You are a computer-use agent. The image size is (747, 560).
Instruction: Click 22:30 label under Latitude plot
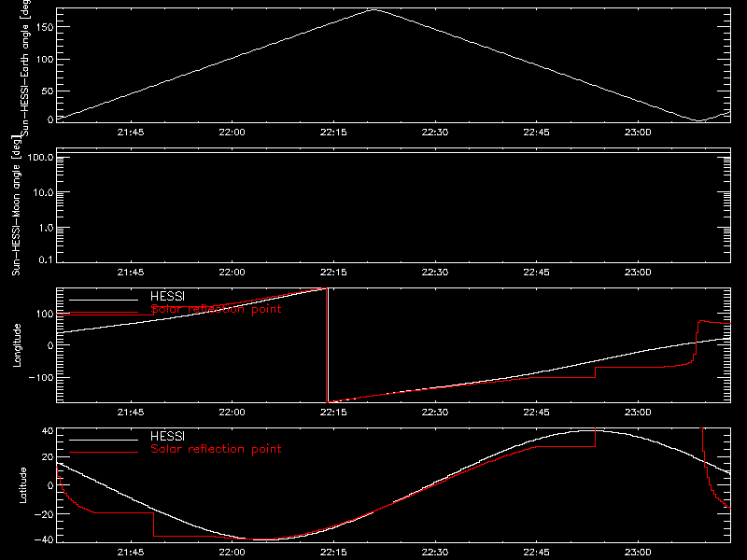click(435, 553)
